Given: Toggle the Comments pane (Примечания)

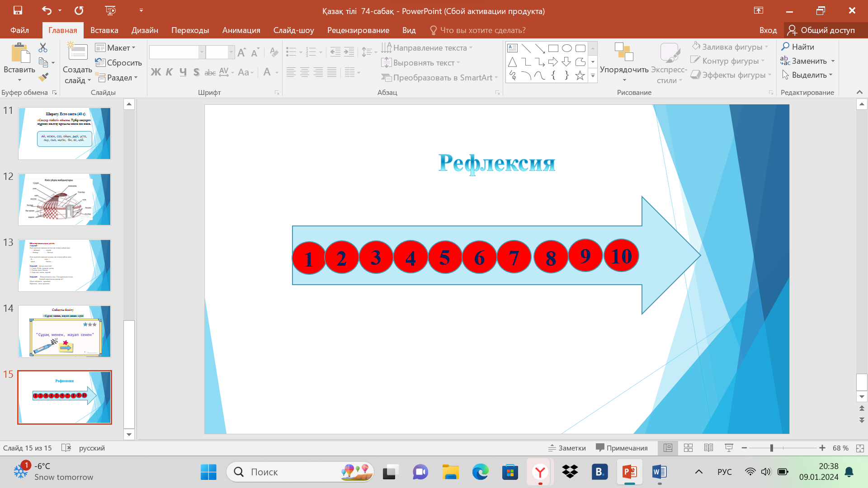Looking at the screenshot, I should pos(622,448).
